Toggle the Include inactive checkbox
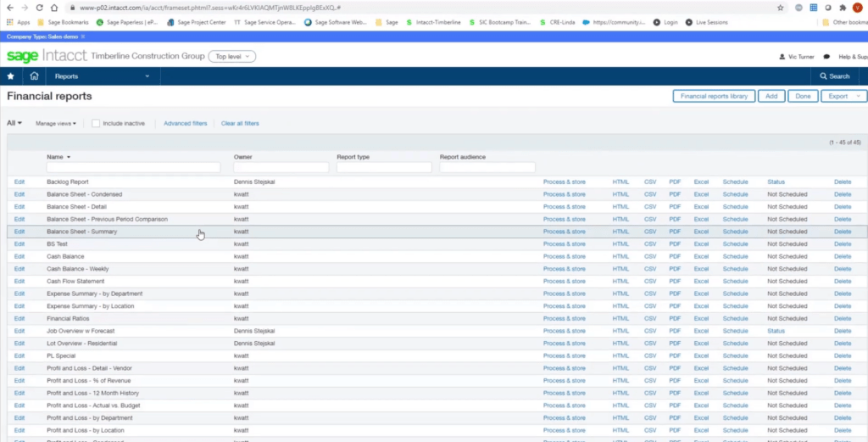The image size is (868, 442). (96, 124)
